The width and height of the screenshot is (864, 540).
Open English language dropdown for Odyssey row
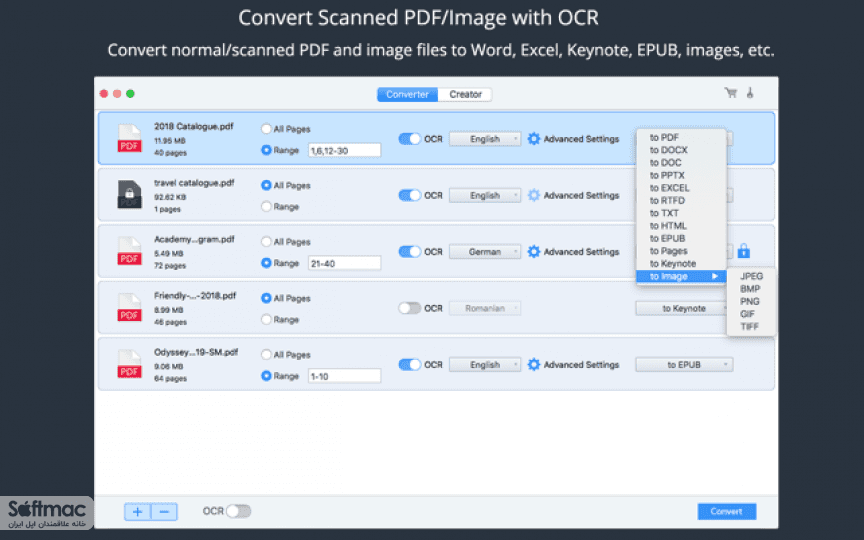tap(485, 365)
